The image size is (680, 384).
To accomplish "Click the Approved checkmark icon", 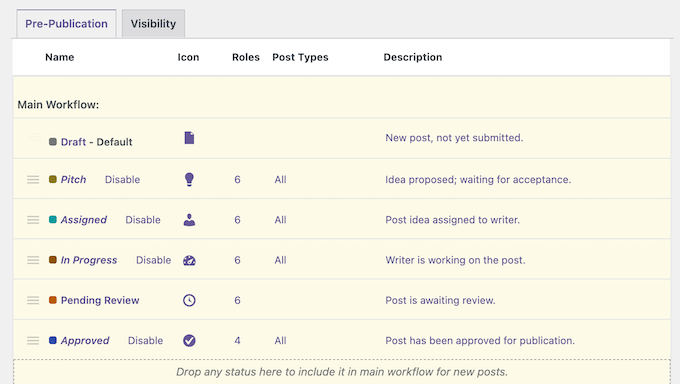I will click(x=189, y=341).
